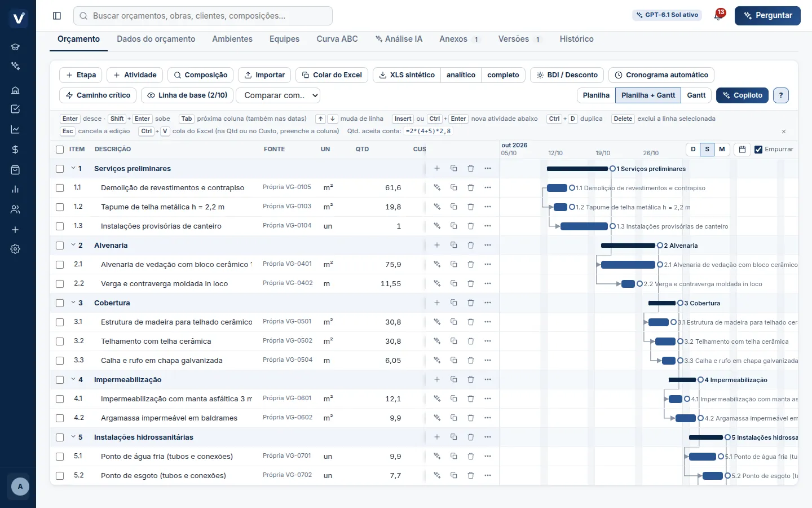Click the Cronograma automático button
Screen dimensions: 812x508
[x=661, y=75]
